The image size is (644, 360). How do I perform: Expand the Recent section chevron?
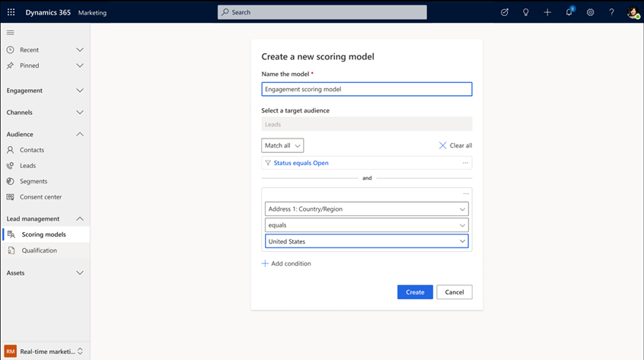click(80, 49)
